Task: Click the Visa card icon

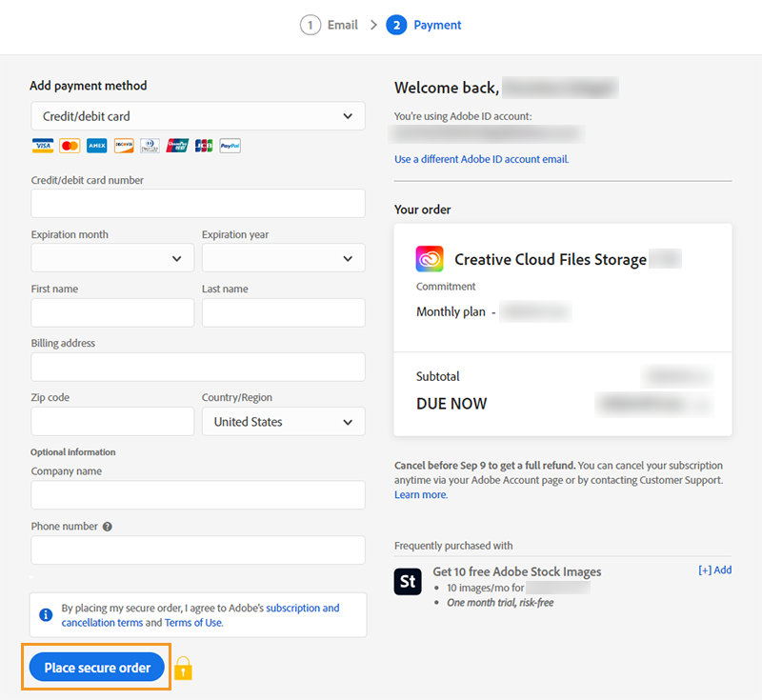Action: (x=42, y=146)
